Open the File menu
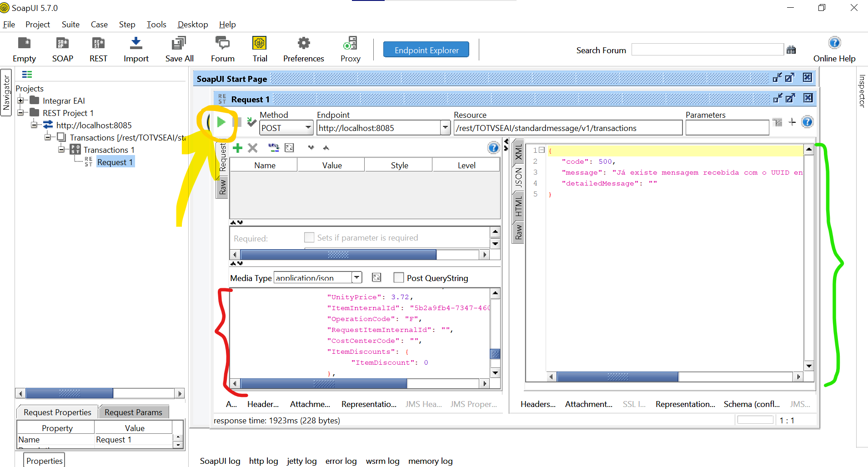The width and height of the screenshot is (868, 467). [x=9, y=25]
